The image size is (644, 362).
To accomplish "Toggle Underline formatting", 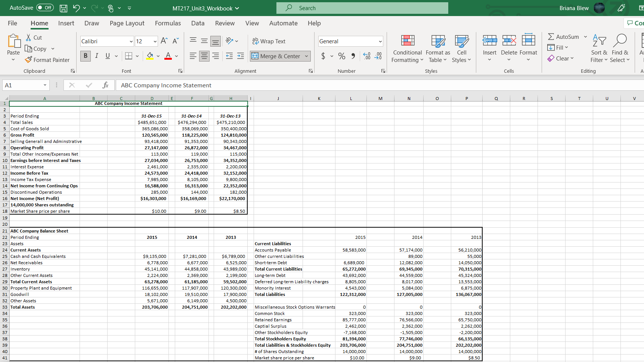I will pyautogui.click(x=108, y=56).
